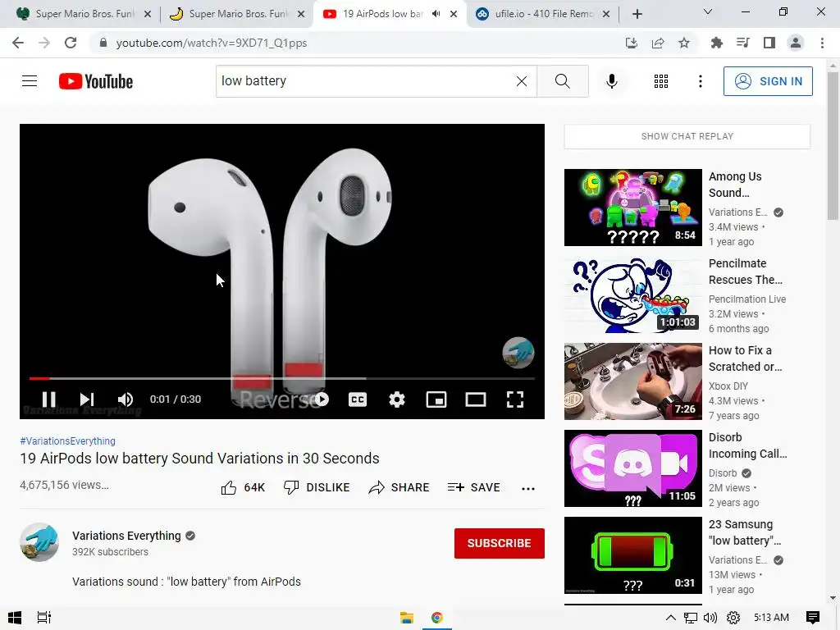840x630 pixels.
Task: Open the tab search dropdown chevron
Action: 708,11
